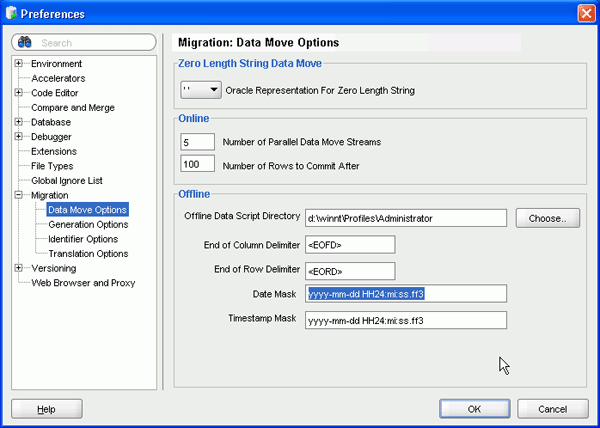Click the binoculars search icon
The image size is (600, 428).
26,43
